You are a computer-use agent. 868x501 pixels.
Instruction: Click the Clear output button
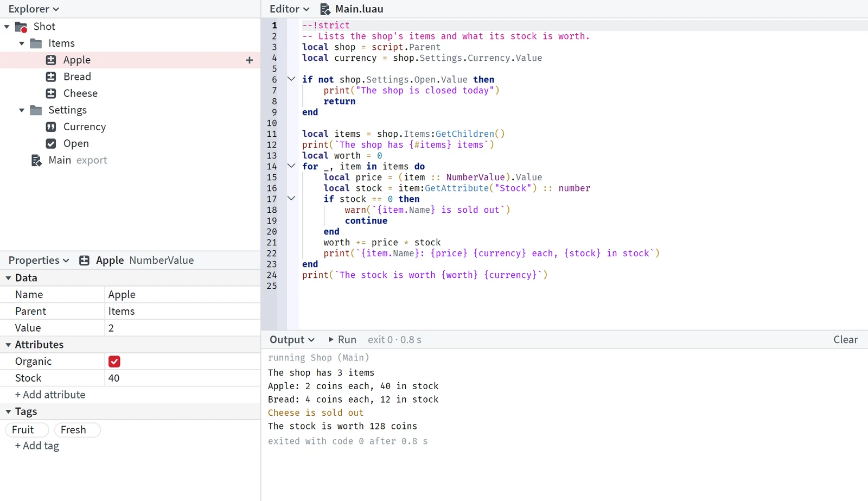(x=845, y=340)
